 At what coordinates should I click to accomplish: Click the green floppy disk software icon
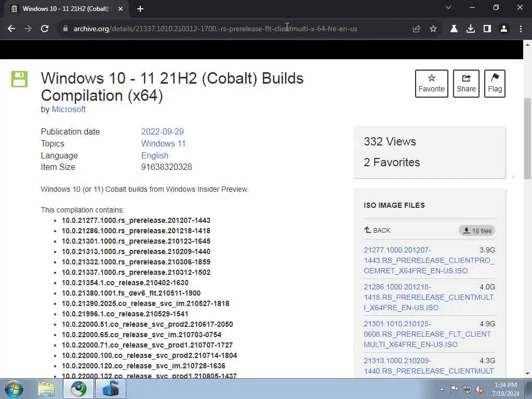pyautogui.click(x=19, y=79)
